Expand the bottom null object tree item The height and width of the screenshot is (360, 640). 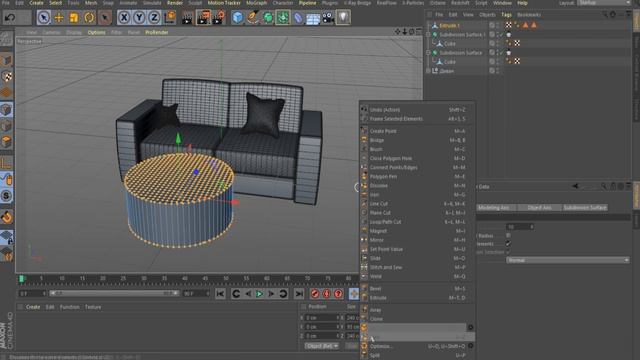(428, 71)
